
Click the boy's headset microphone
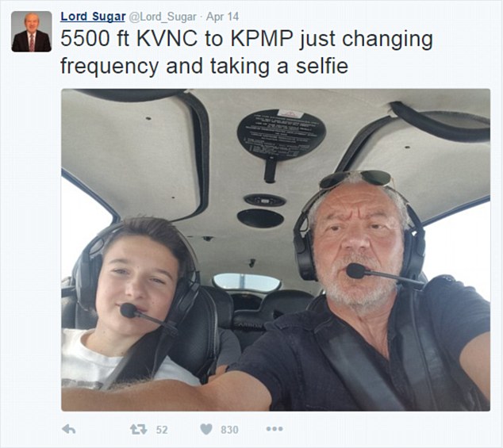(129, 310)
